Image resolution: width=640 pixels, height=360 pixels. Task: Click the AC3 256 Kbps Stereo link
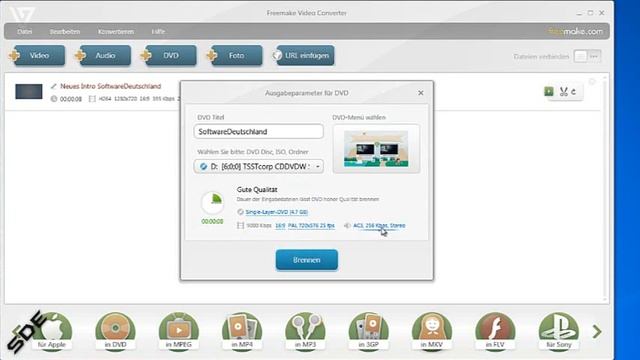[x=379, y=225]
